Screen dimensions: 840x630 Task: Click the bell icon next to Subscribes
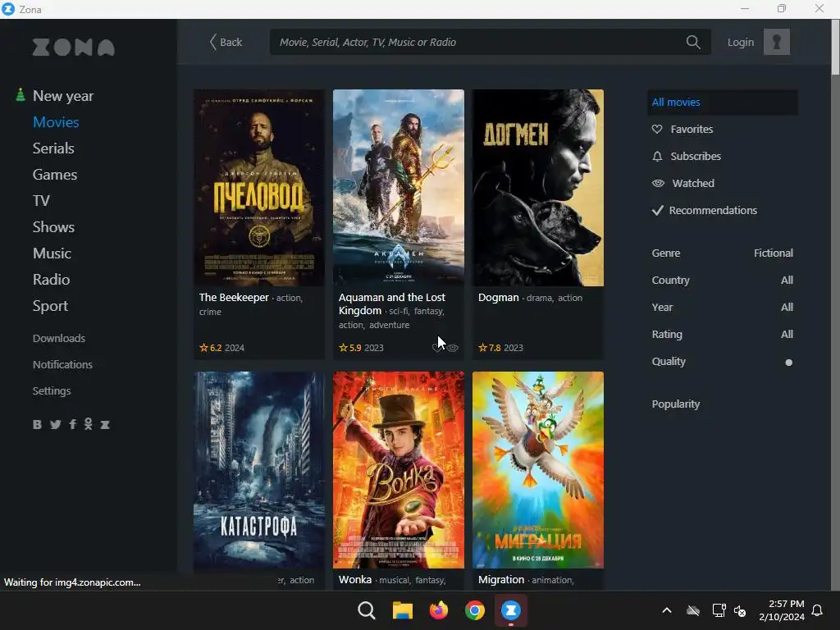pyautogui.click(x=657, y=156)
